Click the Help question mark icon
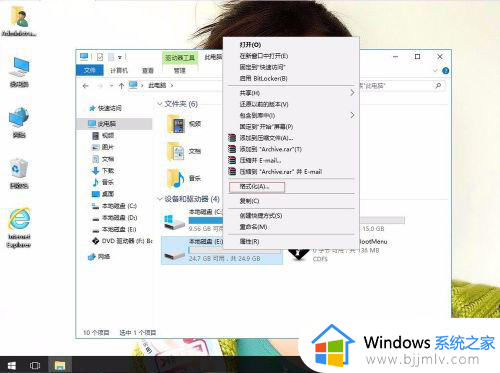500x373 pixels. click(445, 71)
